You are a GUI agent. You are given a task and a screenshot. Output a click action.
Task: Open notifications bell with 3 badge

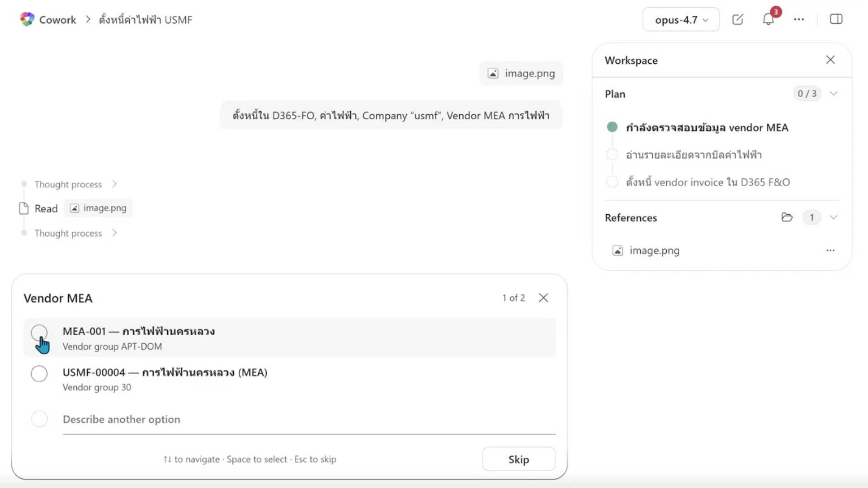[769, 19]
